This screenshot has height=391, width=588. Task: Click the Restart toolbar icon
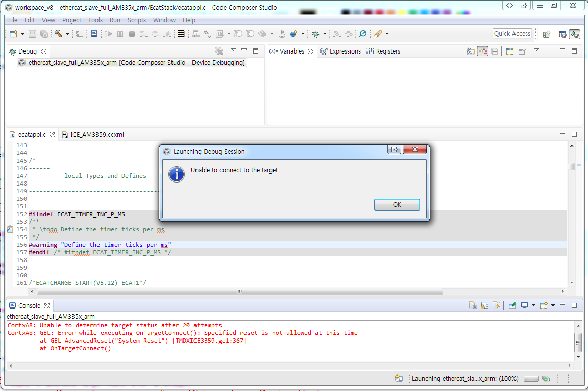[281, 34]
